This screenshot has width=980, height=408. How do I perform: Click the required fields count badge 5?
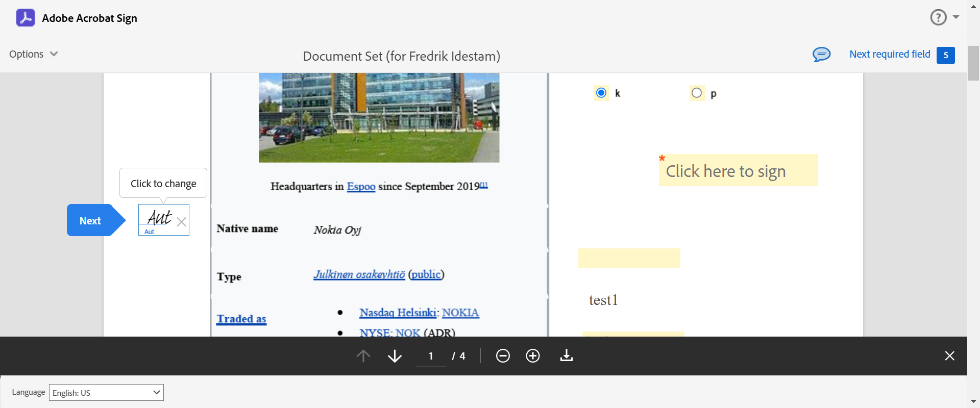(945, 55)
